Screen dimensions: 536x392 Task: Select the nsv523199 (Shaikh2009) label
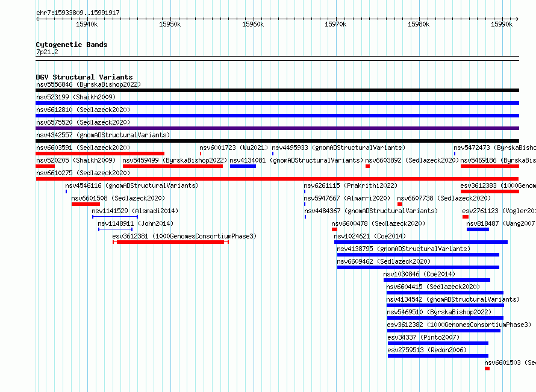point(76,97)
